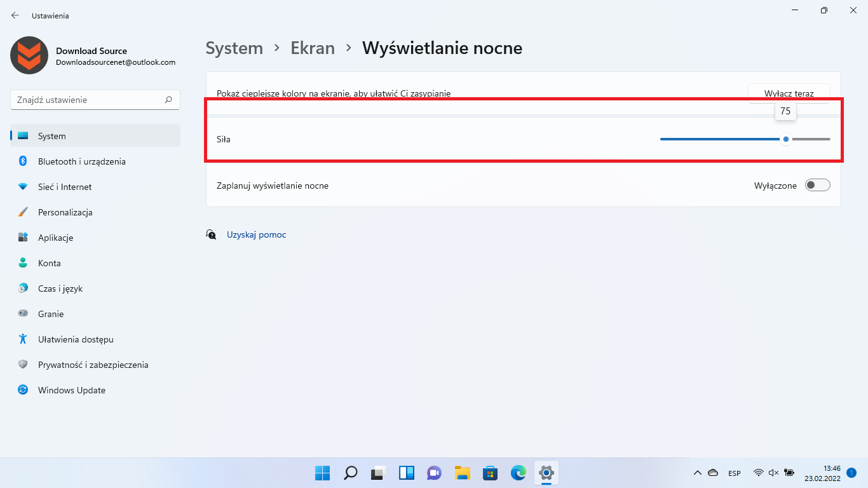Click the battery icon in system tray
The image size is (868, 488).
(x=789, y=473)
